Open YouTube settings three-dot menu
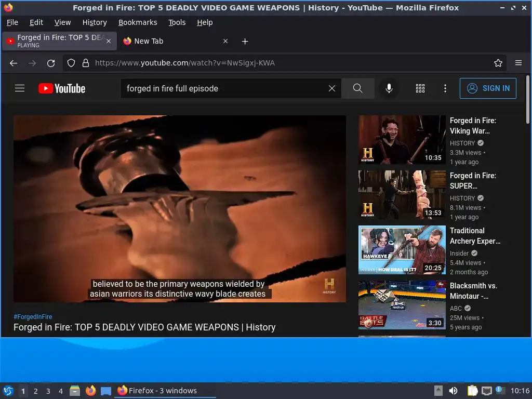 (445, 88)
